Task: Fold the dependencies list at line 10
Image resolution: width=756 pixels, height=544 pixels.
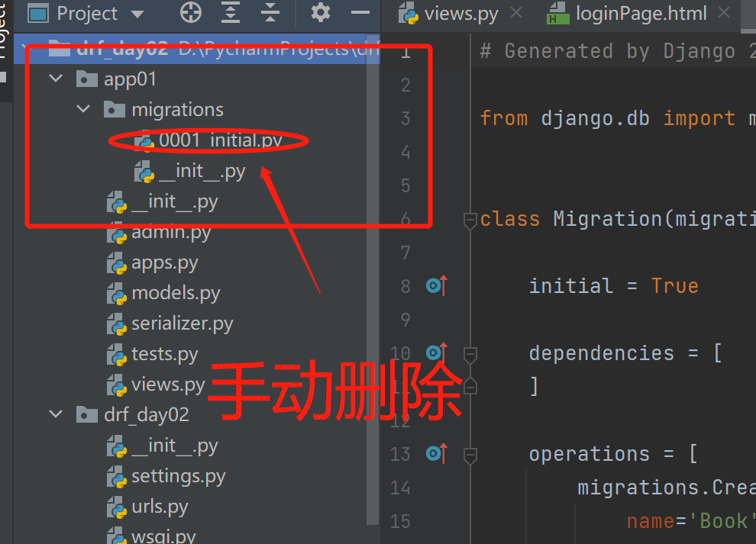Action: 470,355
